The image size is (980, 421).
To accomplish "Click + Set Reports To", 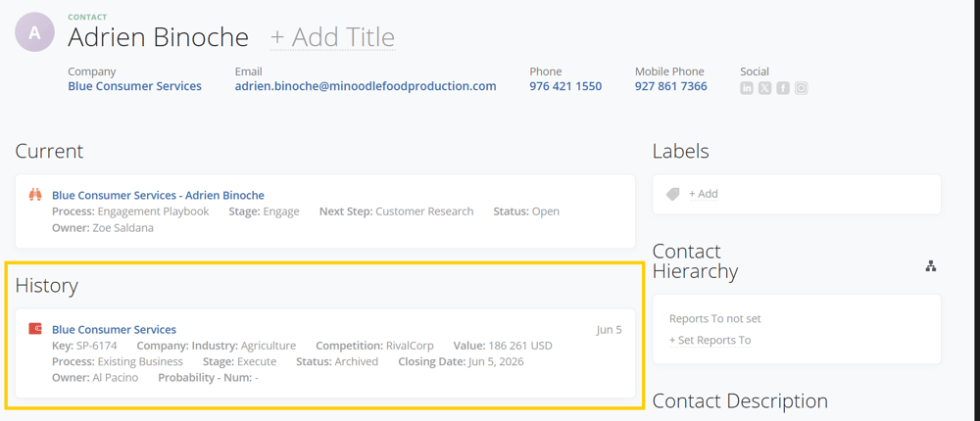I will pyautogui.click(x=710, y=340).
